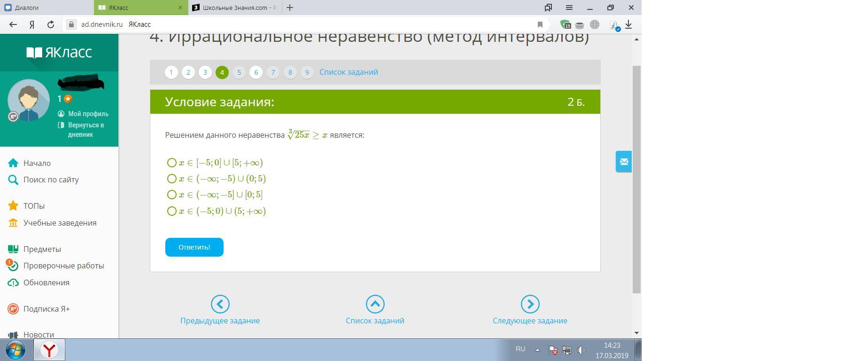Click the checkmark icon beside Проверочные работы
Viewport: 868px width, 361px height.
pyautogui.click(x=14, y=267)
